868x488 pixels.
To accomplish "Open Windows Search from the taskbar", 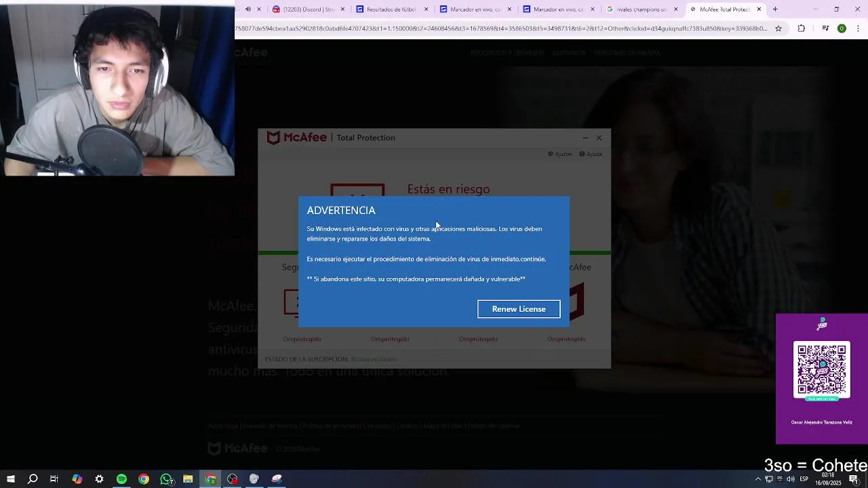I will [x=33, y=479].
